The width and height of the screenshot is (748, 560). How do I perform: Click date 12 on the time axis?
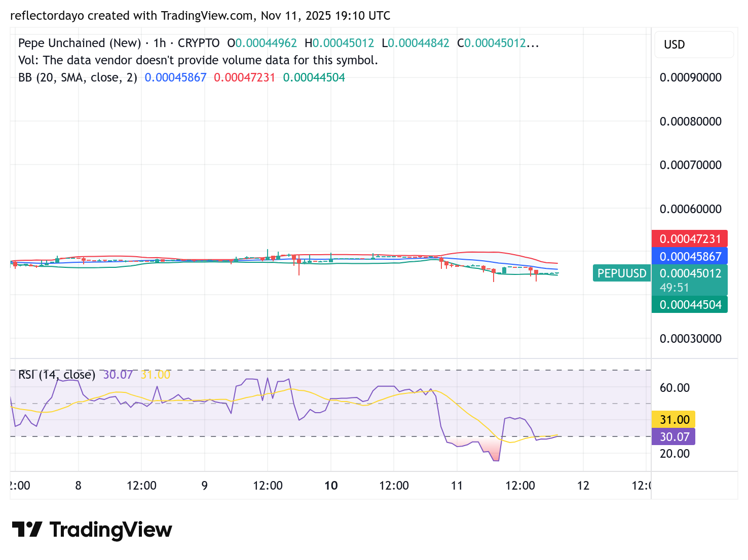583,486
